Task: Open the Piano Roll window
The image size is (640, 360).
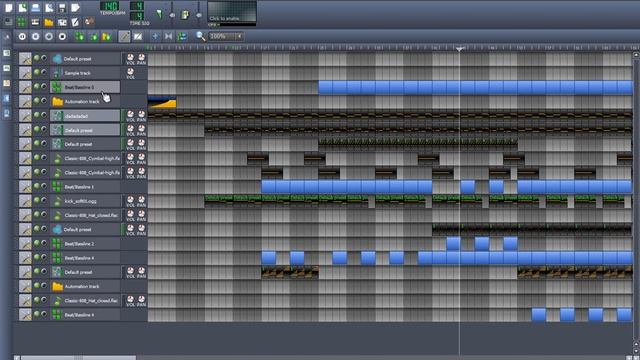Action: click(35, 22)
